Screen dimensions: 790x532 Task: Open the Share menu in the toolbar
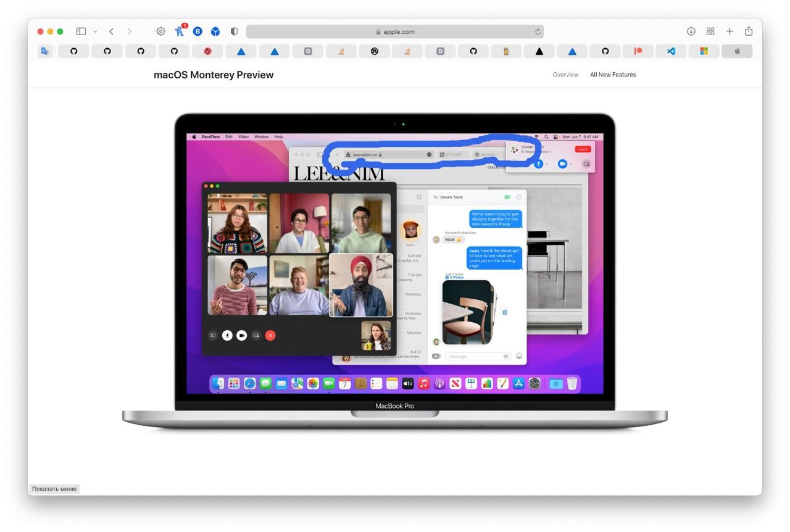pyautogui.click(x=749, y=31)
